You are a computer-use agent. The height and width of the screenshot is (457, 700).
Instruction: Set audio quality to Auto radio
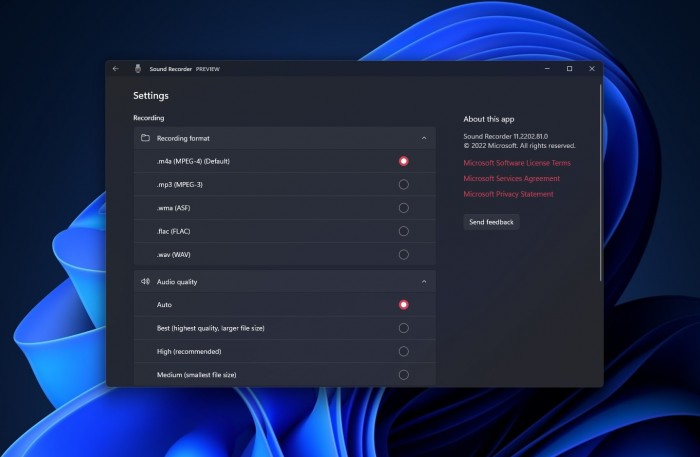404,305
